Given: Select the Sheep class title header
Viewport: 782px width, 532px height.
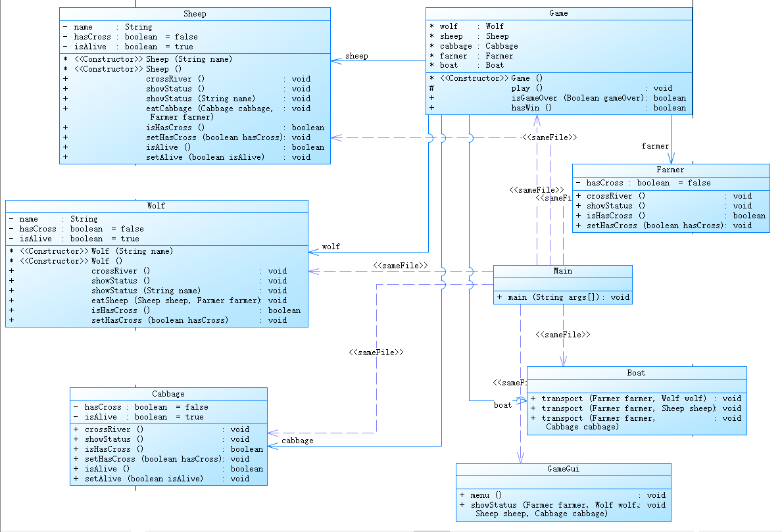Looking at the screenshot, I should point(195,14).
